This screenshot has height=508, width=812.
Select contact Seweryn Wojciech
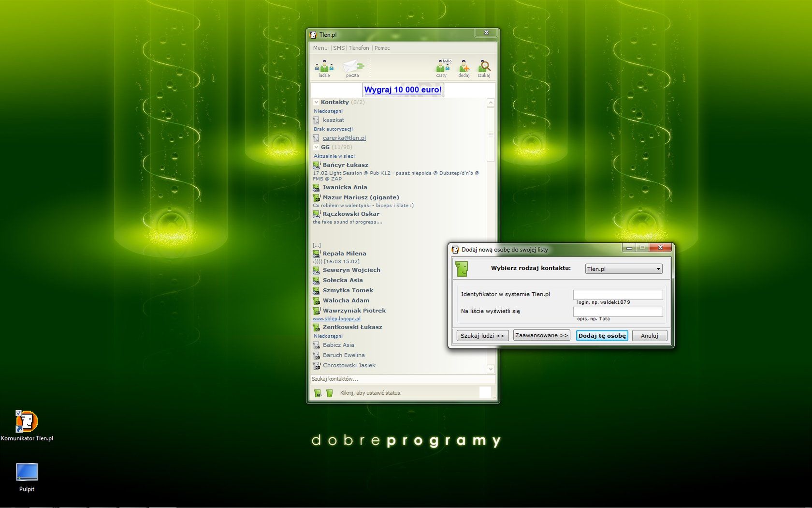(351, 270)
